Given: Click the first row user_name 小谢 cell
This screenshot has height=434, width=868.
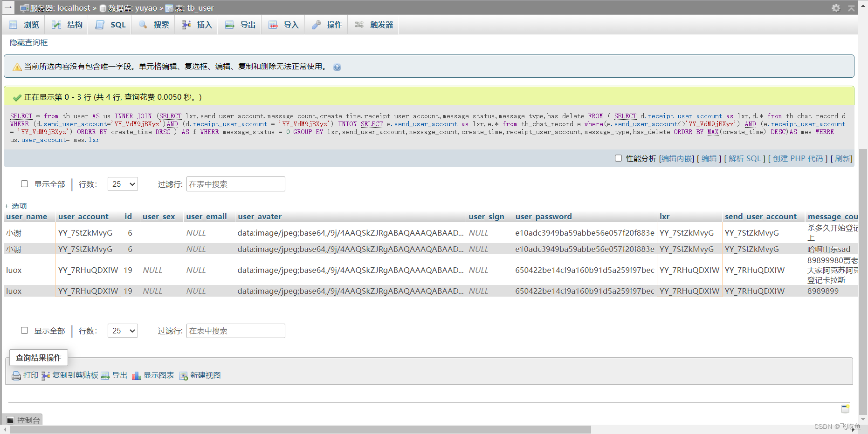Looking at the screenshot, I should click(30, 233).
